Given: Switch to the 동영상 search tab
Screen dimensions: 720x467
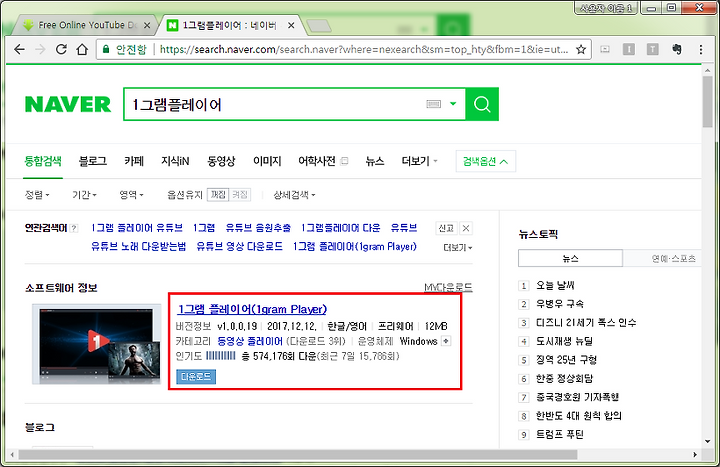Looking at the screenshot, I should tap(221, 161).
